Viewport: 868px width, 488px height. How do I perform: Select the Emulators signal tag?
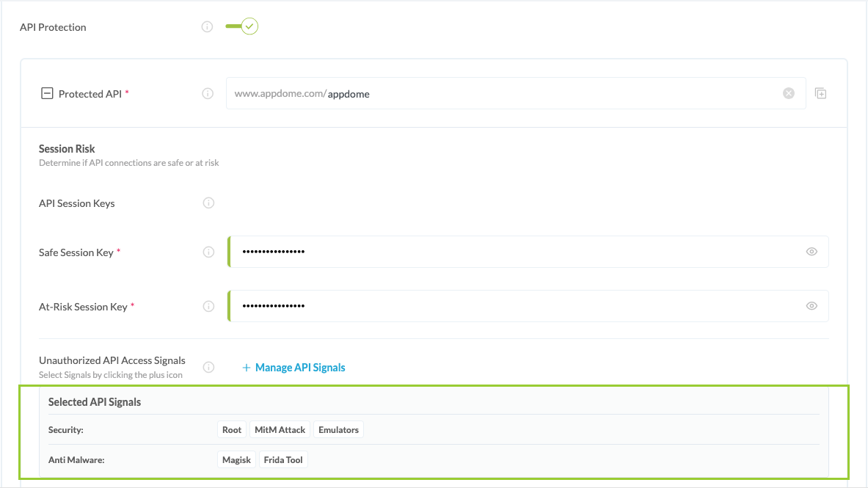tap(338, 430)
